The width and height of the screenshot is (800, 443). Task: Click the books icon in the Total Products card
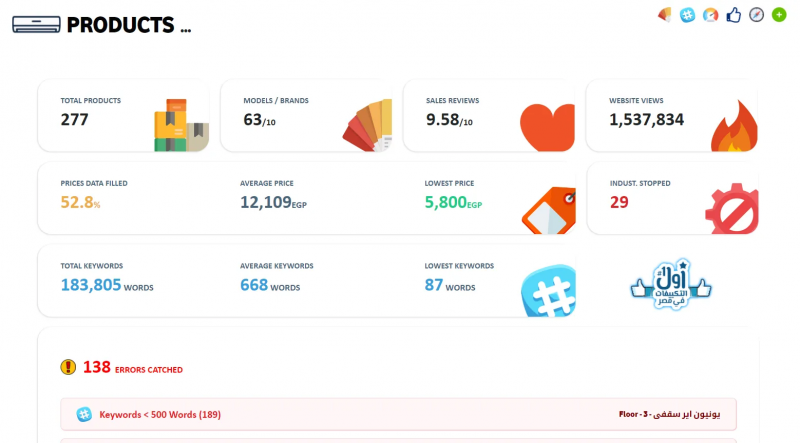180,124
